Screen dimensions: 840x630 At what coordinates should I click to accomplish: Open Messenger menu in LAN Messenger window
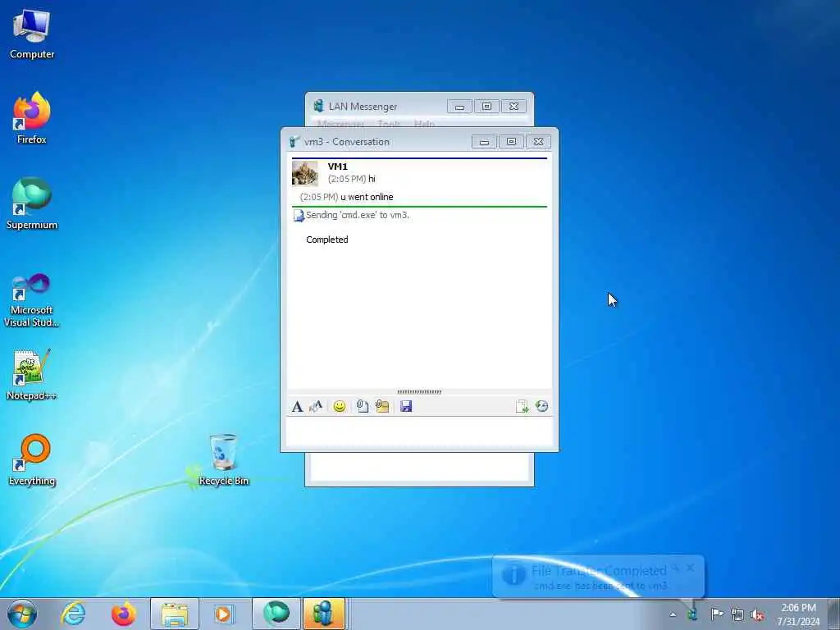coord(340,124)
